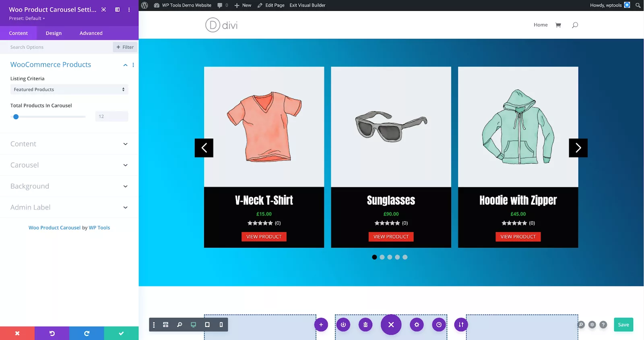Screen dimensions: 644x340
Task: Open the builder page settings gear
Action: point(417,325)
